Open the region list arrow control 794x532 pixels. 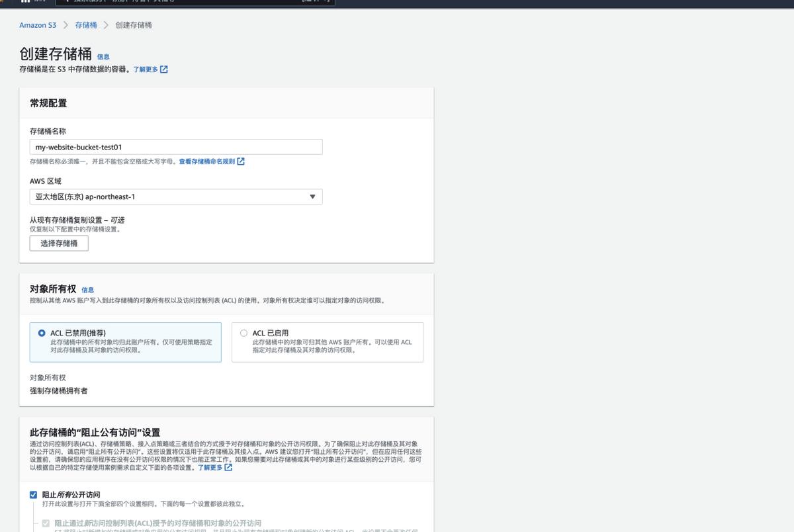coord(312,196)
